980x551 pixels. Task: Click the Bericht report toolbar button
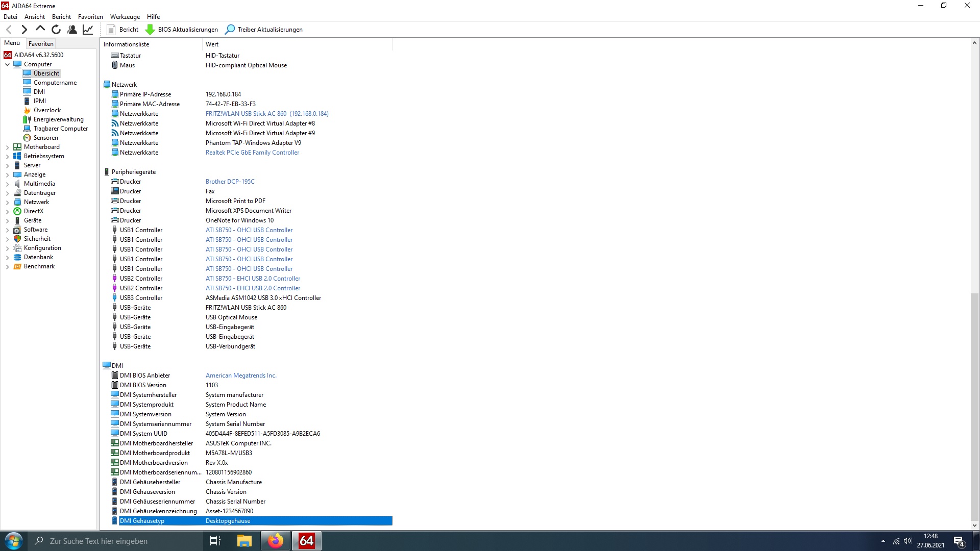122,30
